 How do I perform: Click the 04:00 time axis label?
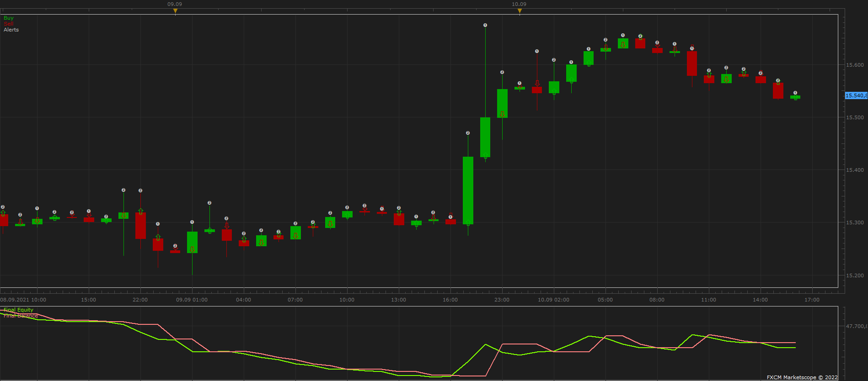click(244, 300)
